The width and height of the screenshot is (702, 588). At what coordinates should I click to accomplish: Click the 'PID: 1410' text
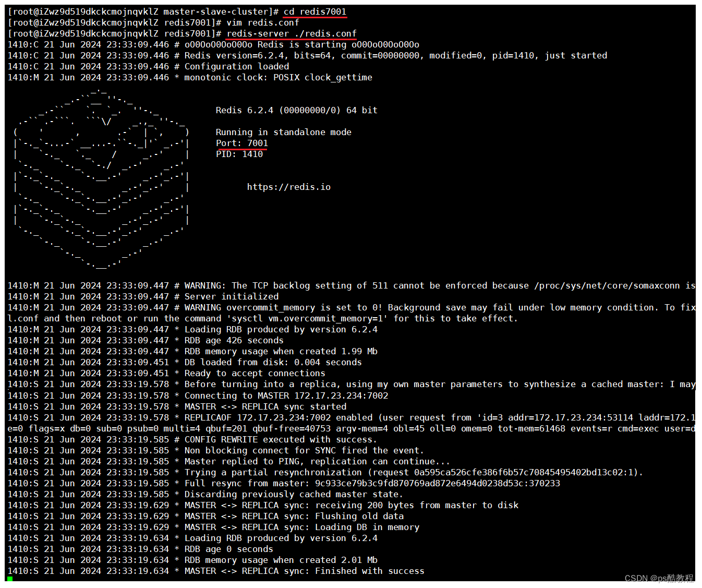239,154
